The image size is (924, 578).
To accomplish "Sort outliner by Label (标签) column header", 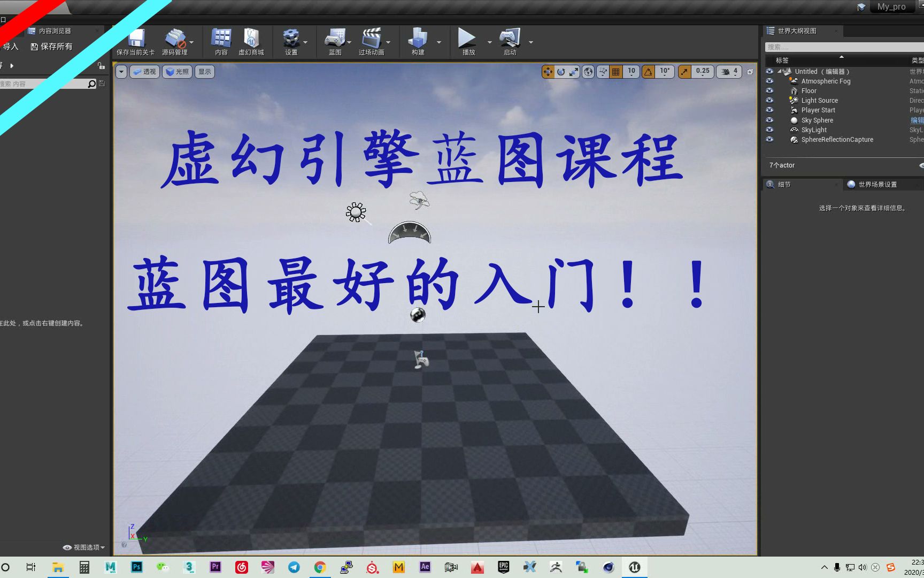I will pyautogui.click(x=782, y=60).
